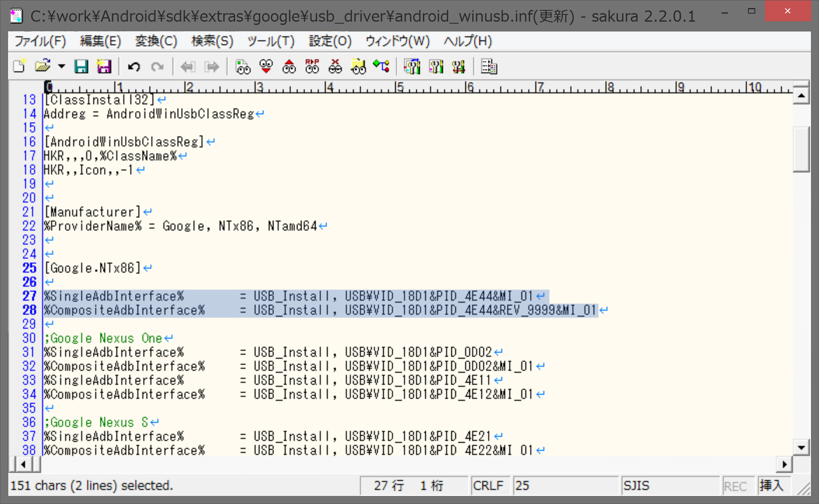
Task: Find previous match with up-arrow eyes icon
Action: pyautogui.click(x=289, y=66)
